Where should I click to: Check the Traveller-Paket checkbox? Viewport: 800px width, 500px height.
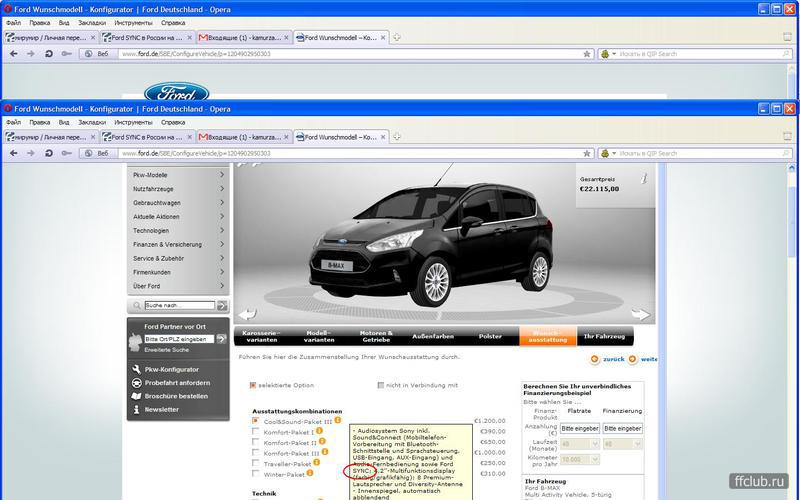tap(255, 463)
